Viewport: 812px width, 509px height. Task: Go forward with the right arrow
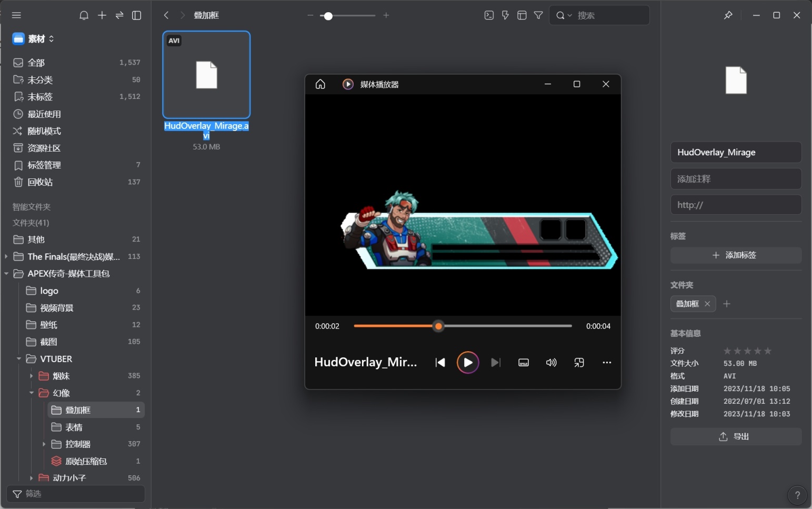point(183,15)
